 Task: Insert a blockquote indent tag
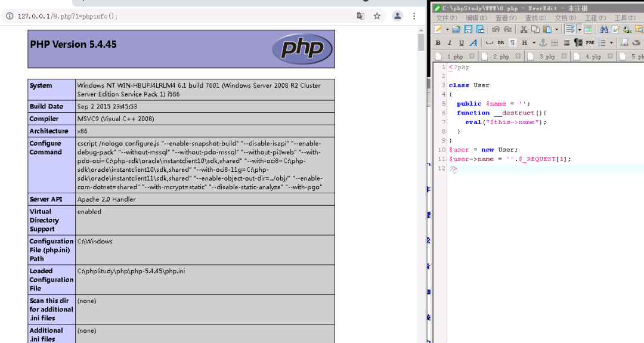coord(578,43)
